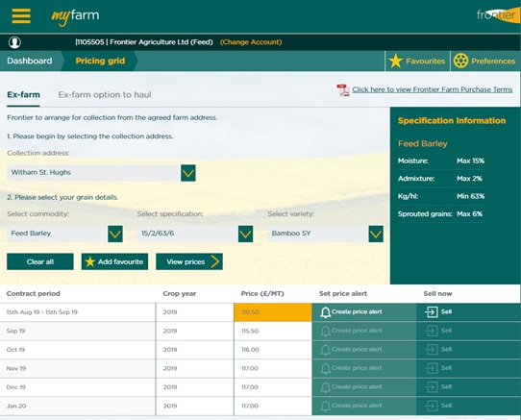The width and height of the screenshot is (521, 420).
Task: Click the star icon on Add favourite
Action: click(x=89, y=261)
